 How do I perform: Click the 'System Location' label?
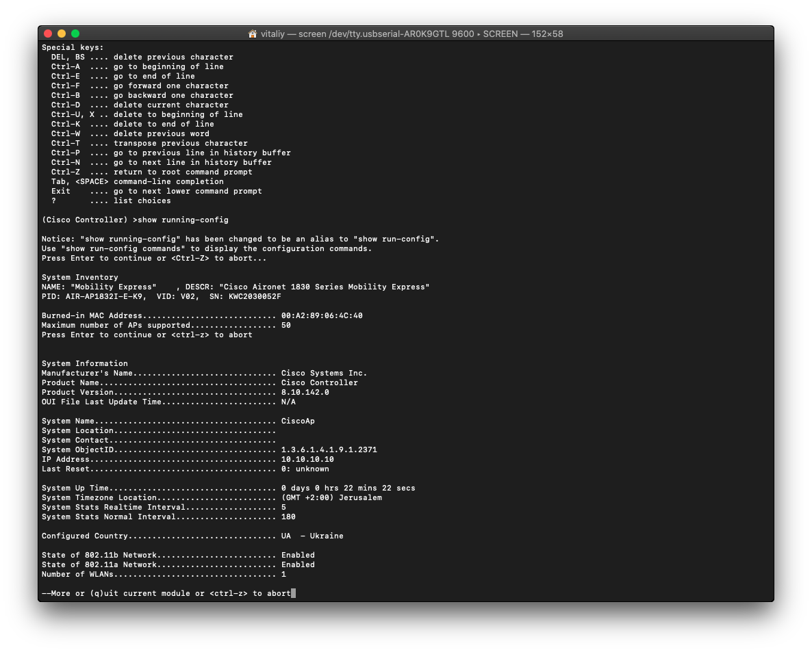[77, 430]
